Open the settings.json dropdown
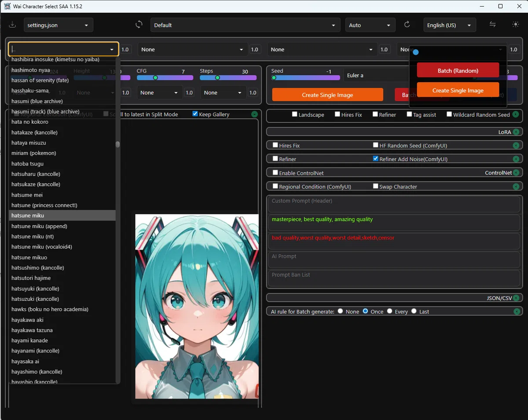The height and width of the screenshot is (420, 528). 59,25
